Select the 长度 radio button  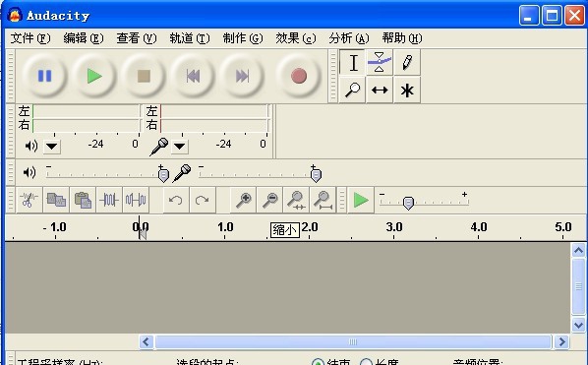pos(366,362)
